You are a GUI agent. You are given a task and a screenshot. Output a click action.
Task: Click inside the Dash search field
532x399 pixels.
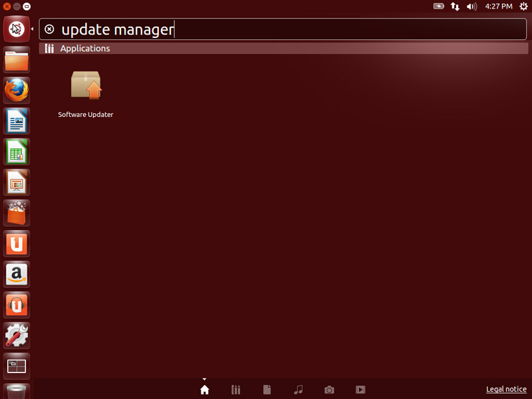(x=283, y=29)
